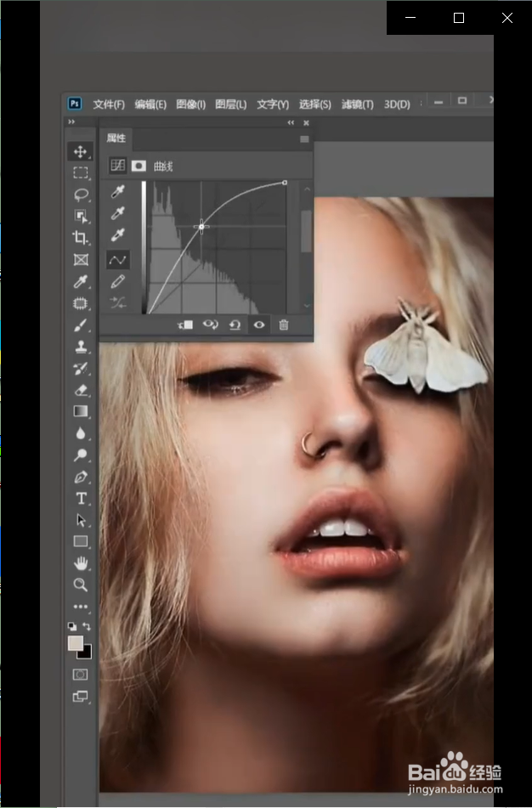Open the 文件(F) menu
This screenshot has width=532, height=808.
pyautogui.click(x=109, y=105)
